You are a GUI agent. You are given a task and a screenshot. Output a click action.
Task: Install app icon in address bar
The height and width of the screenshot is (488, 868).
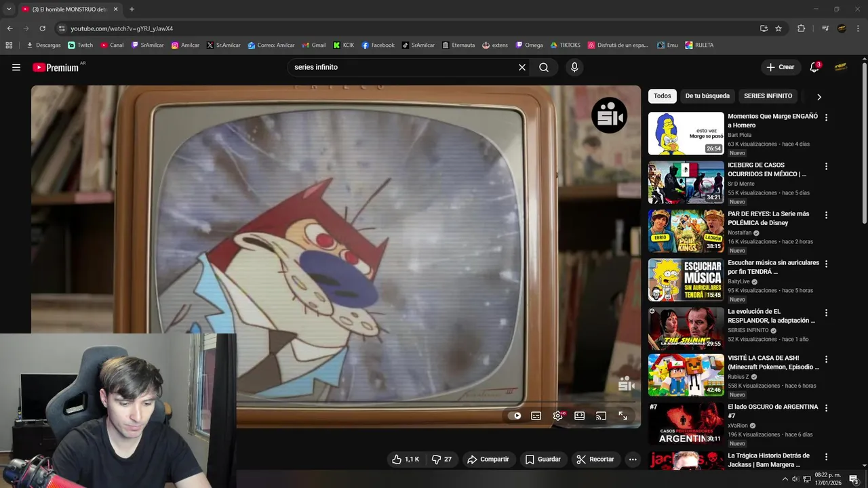point(764,28)
